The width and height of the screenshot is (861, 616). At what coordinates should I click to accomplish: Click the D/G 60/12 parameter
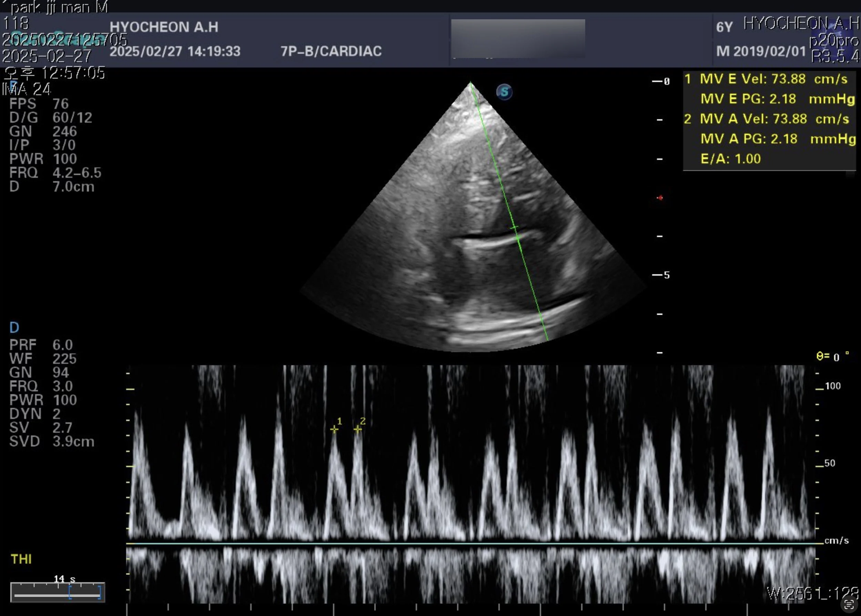(x=50, y=117)
